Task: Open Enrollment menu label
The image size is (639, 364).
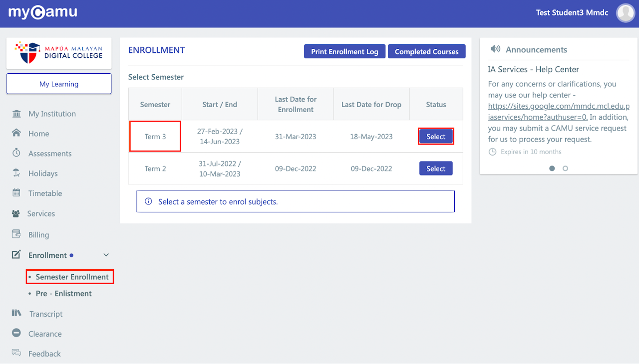Action: point(47,255)
